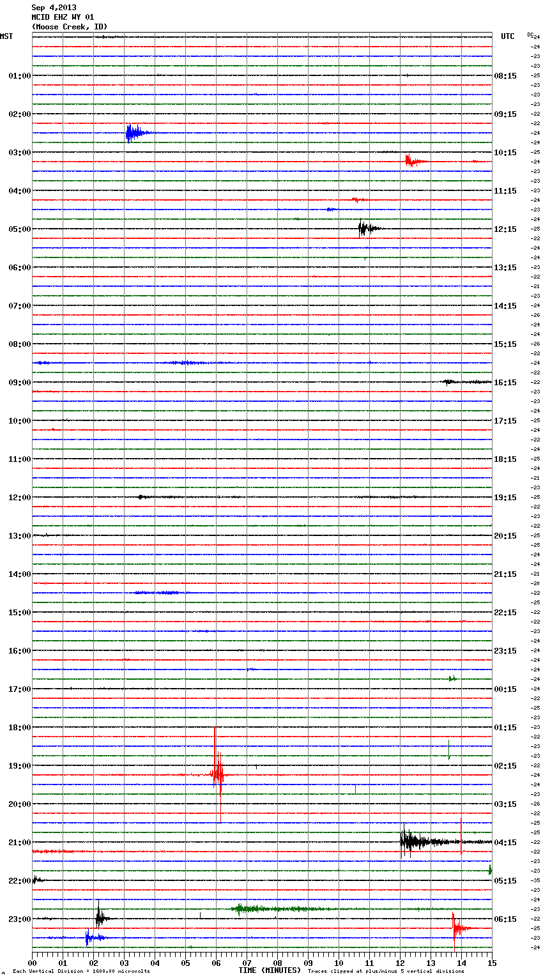The height and width of the screenshot is (980, 543).
Task: Click the location text "(Moose Creek, ID)"
Action: coord(70,27)
